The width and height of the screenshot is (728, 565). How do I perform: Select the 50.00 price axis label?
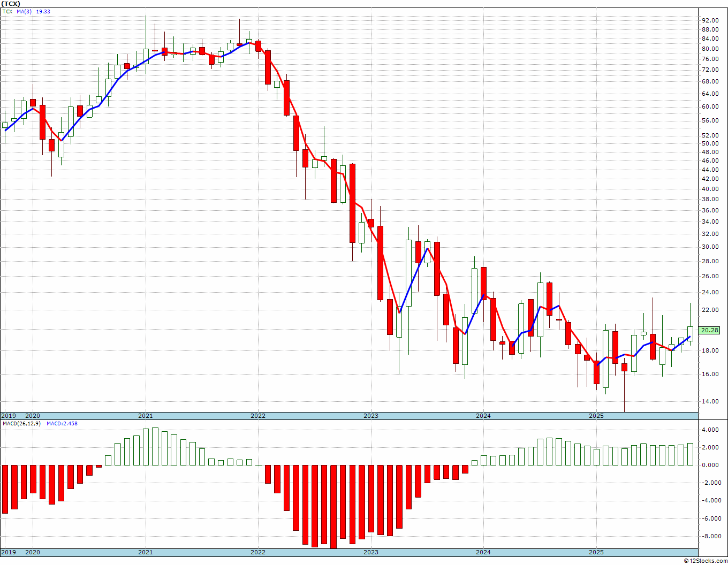click(710, 143)
